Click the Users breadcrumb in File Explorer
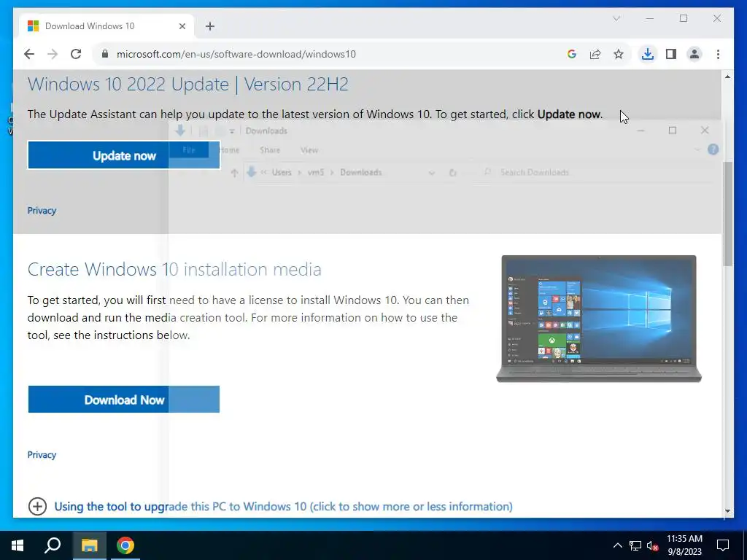 (x=281, y=172)
